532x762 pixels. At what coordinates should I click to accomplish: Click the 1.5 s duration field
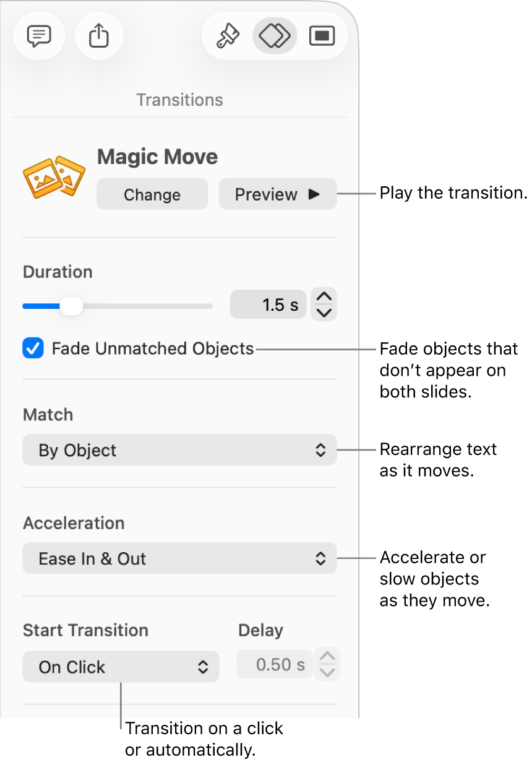[x=268, y=304]
